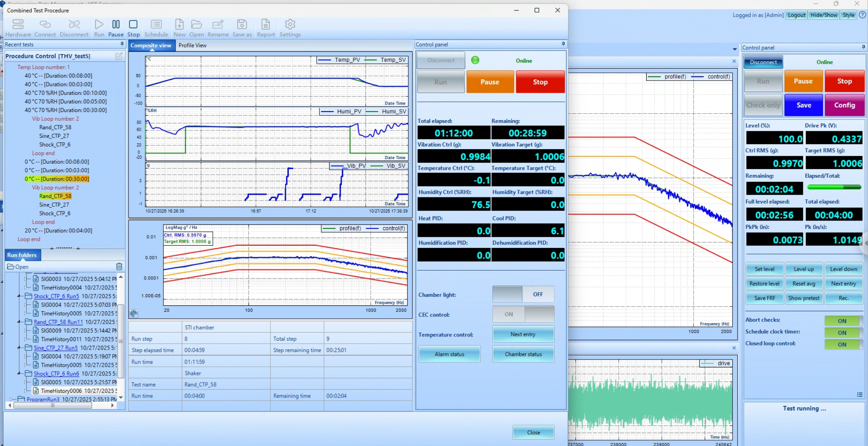Collapse the Shock_CTP_6 Run5 folder
Image resolution: width=868 pixels, height=446 pixels.
pyautogui.click(x=19, y=296)
